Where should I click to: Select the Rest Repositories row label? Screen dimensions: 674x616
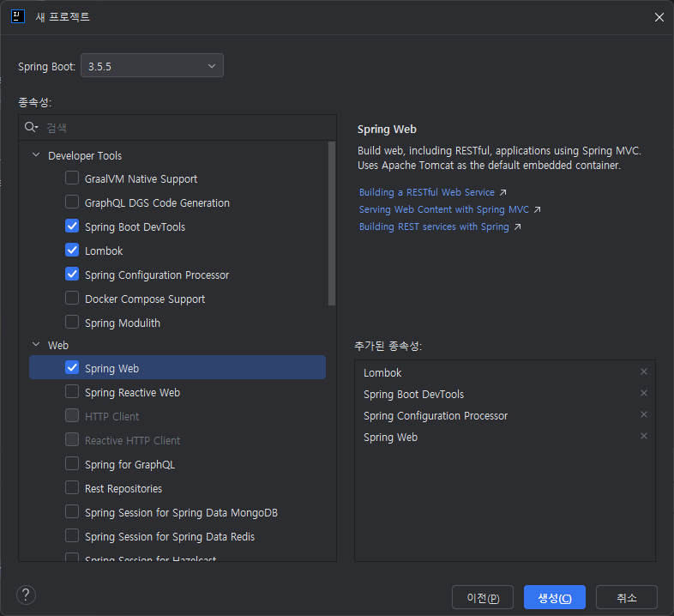123,489
